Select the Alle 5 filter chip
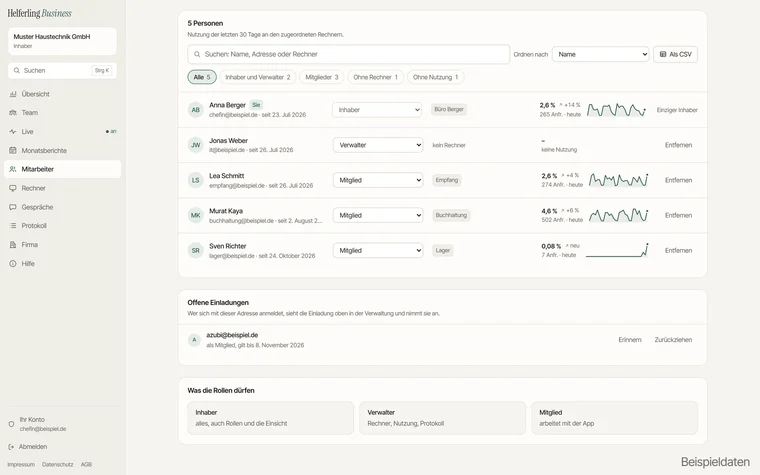The width and height of the screenshot is (760, 475). (202, 77)
